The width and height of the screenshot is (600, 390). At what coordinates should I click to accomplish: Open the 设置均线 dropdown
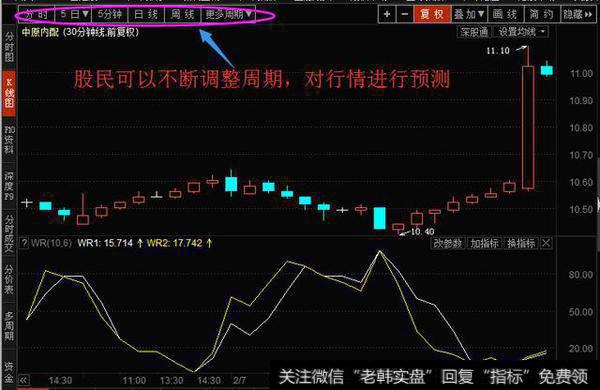pyautogui.click(x=521, y=32)
